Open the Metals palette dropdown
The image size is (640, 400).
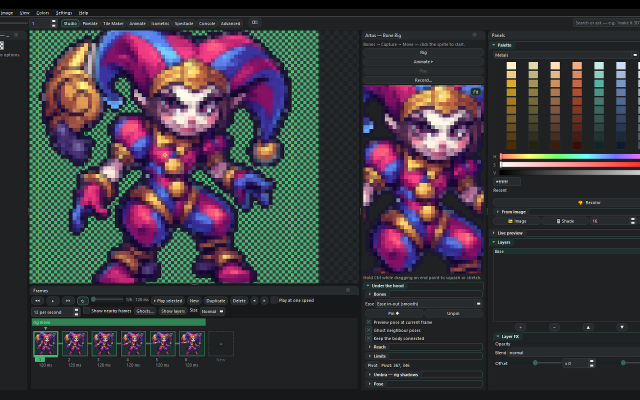[x=565, y=55]
